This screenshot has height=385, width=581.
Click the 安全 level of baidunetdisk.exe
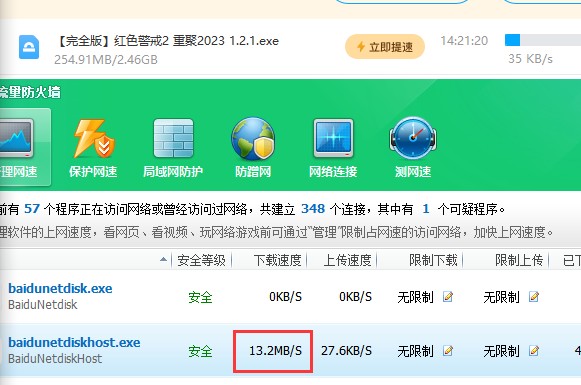(x=200, y=297)
